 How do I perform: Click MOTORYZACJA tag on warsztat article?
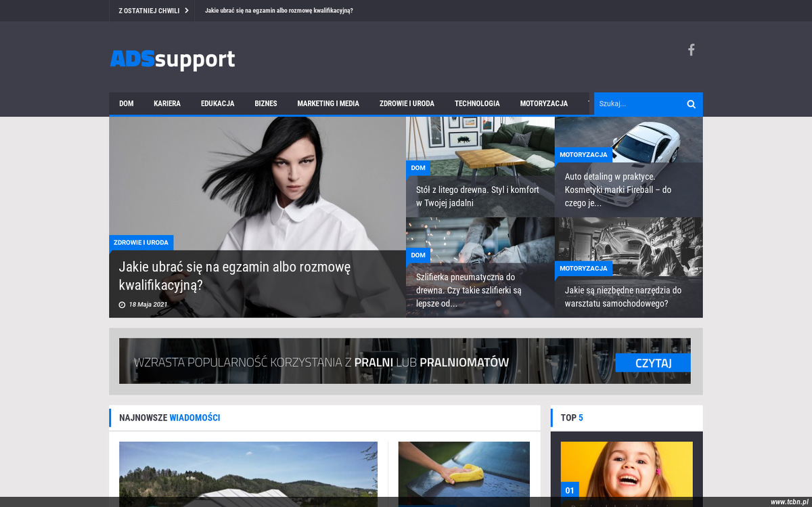pos(583,268)
